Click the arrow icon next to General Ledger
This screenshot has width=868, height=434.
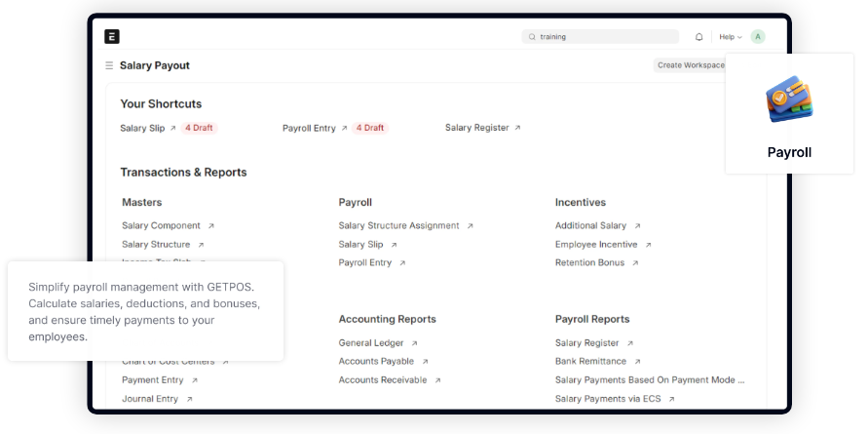tap(414, 343)
